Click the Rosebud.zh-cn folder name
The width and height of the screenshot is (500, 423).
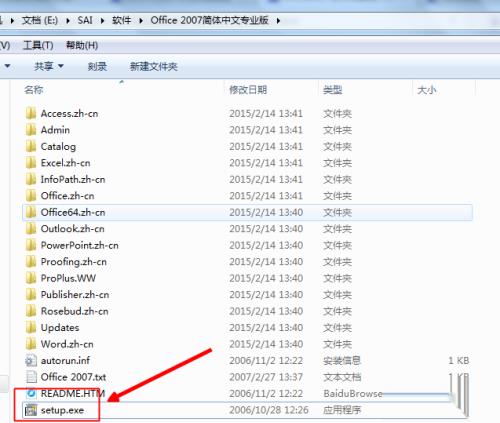click(75, 311)
